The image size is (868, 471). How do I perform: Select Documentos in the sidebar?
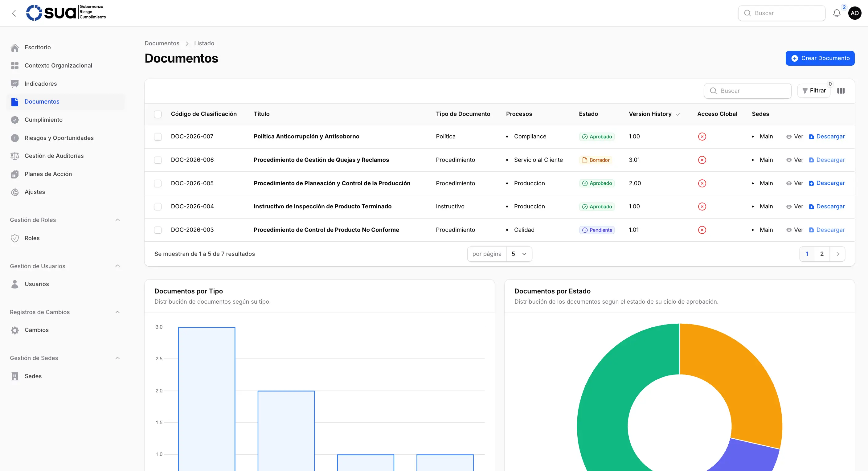click(66, 101)
